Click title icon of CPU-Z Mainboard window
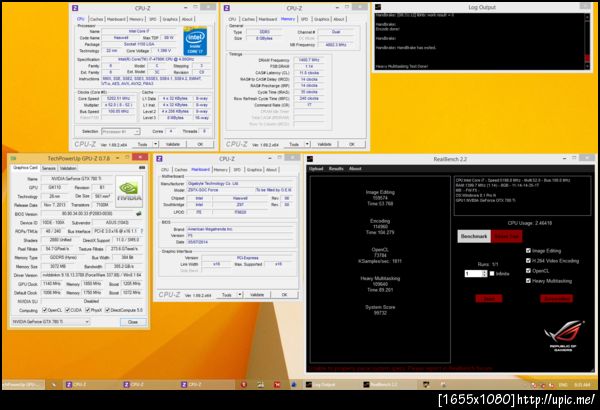 [x=160, y=158]
